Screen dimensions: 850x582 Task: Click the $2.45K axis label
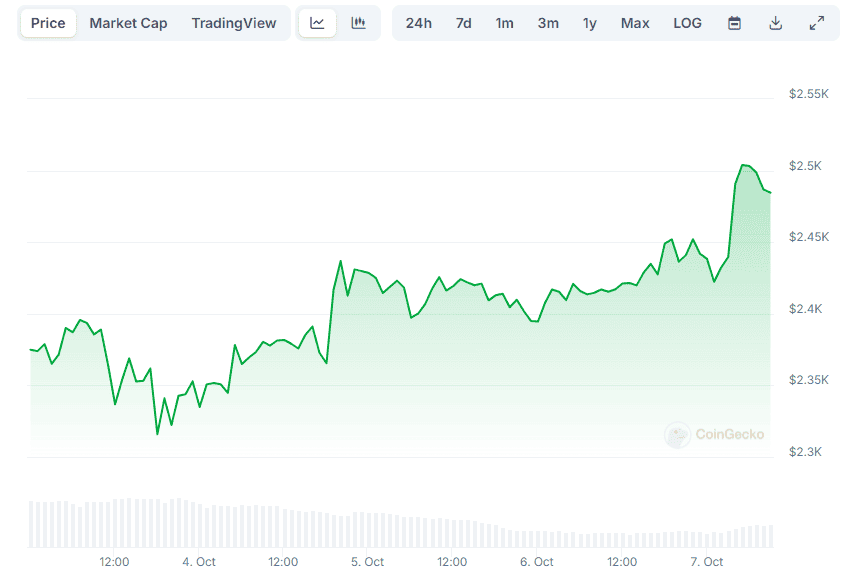pos(808,237)
